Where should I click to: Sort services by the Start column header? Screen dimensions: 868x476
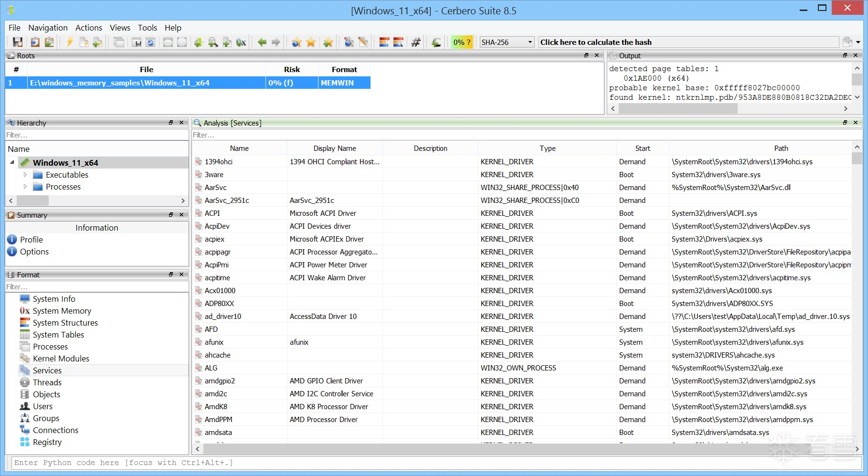[x=643, y=148]
